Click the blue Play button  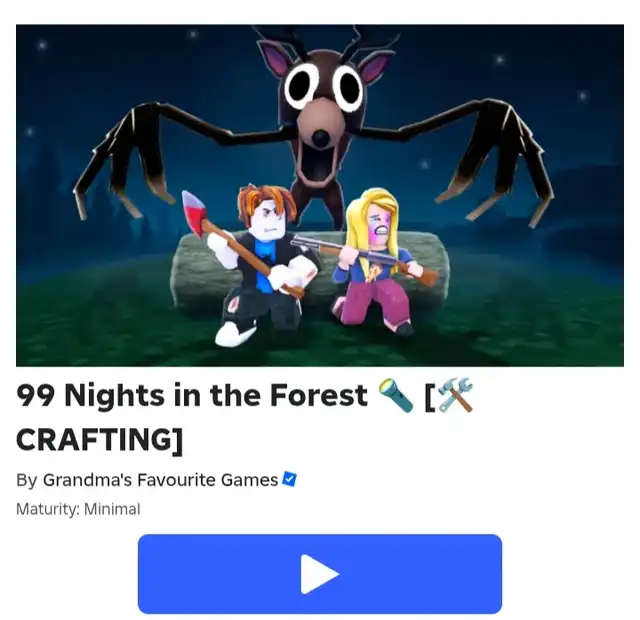click(x=320, y=573)
